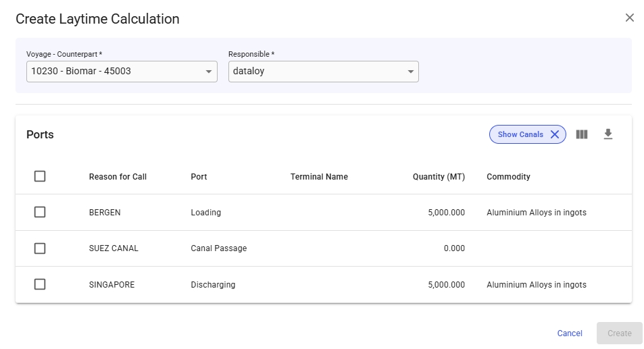Open the Responsible dropdown arrow
Image resolution: width=644 pixels, height=349 pixels.
pyautogui.click(x=410, y=72)
